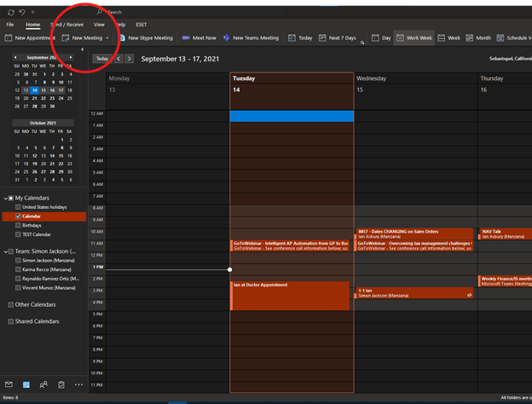Collapse the Team: Simon Jackson group

[x=5, y=251]
